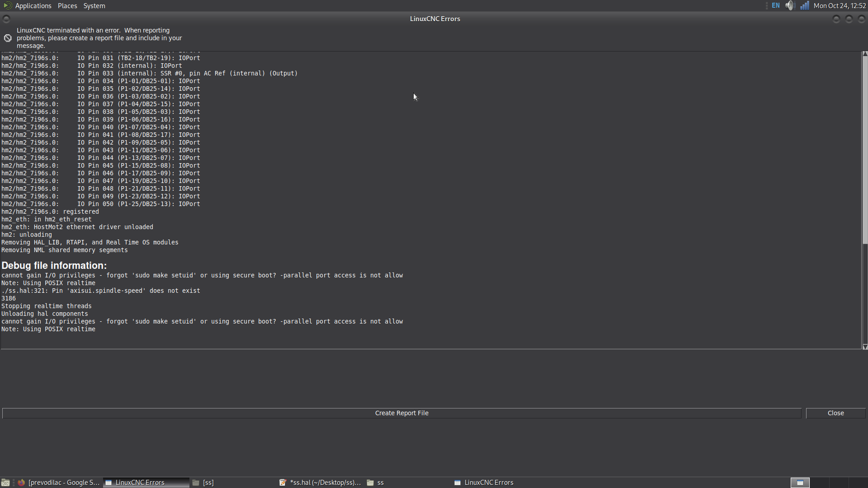Click the LinuxCNC Errors window title text
868x488 pixels.
[435, 19]
